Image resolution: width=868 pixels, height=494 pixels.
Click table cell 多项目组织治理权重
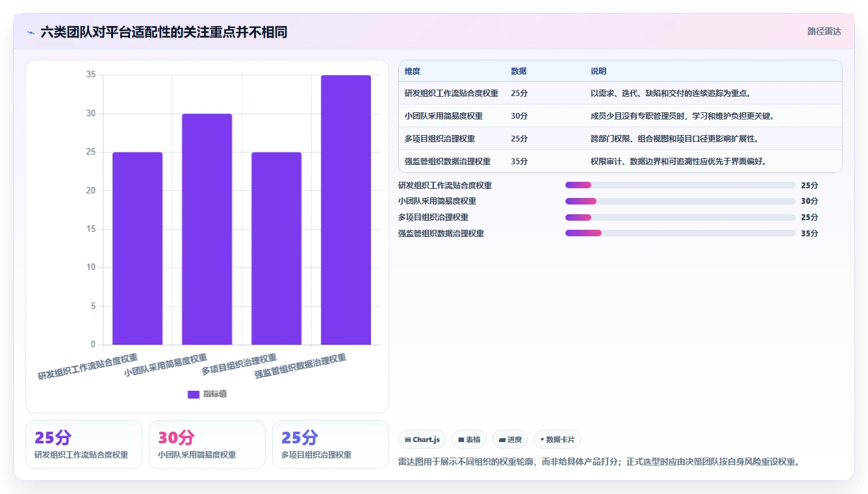click(440, 139)
